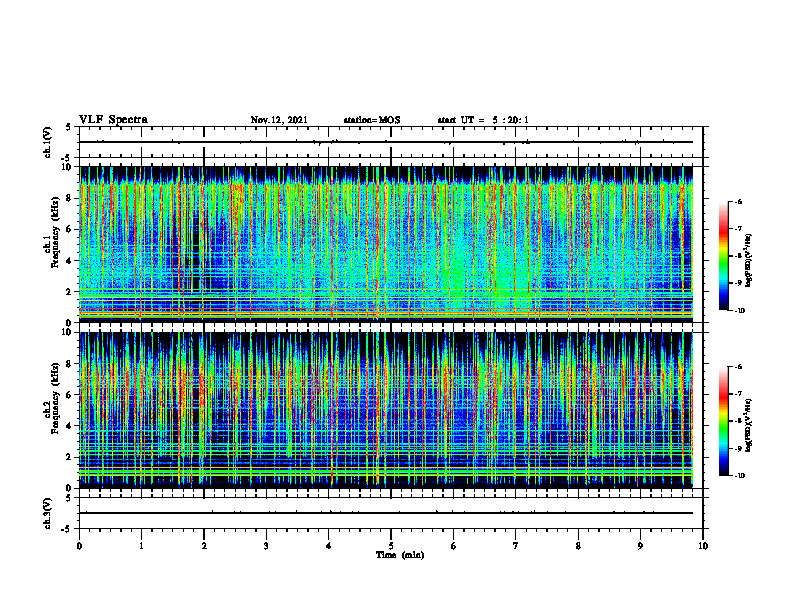
Task: Click the "-6" label on ch.1 color bar
Action: coord(738,201)
